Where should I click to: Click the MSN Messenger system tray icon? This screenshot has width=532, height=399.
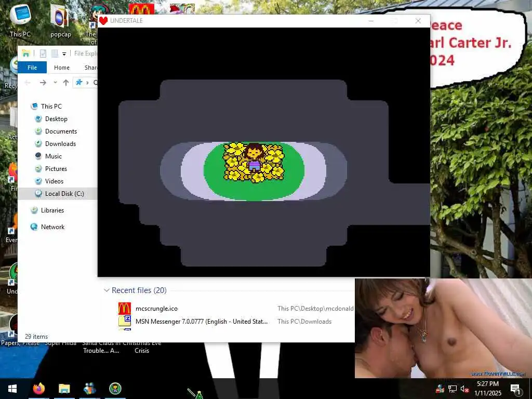[x=440, y=389]
